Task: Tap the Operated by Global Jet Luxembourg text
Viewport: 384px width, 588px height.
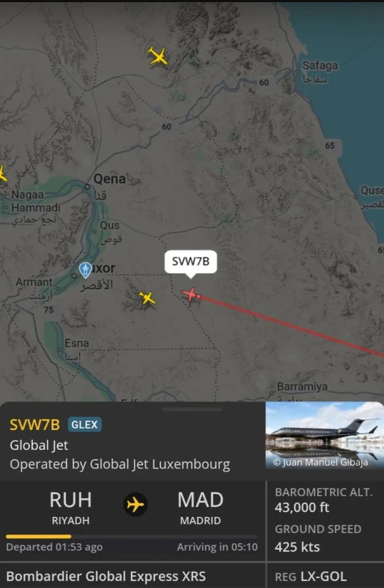Action: [x=120, y=464]
